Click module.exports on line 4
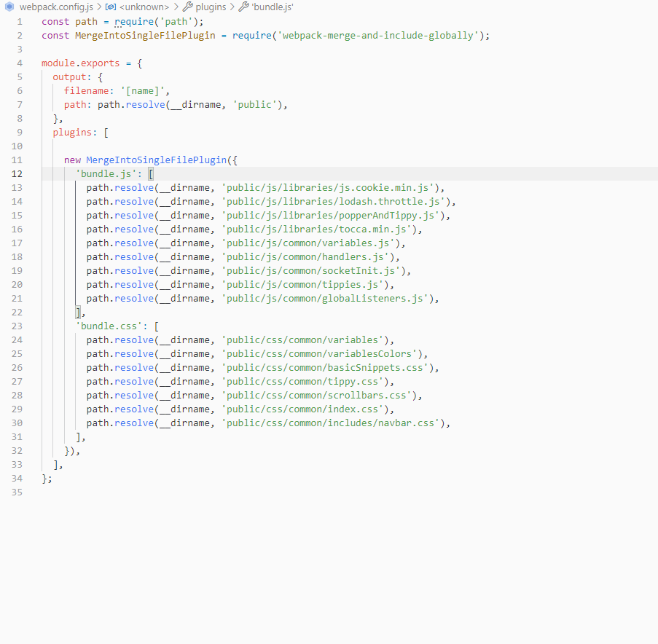Screen dimensions: 658x644 pos(81,63)
